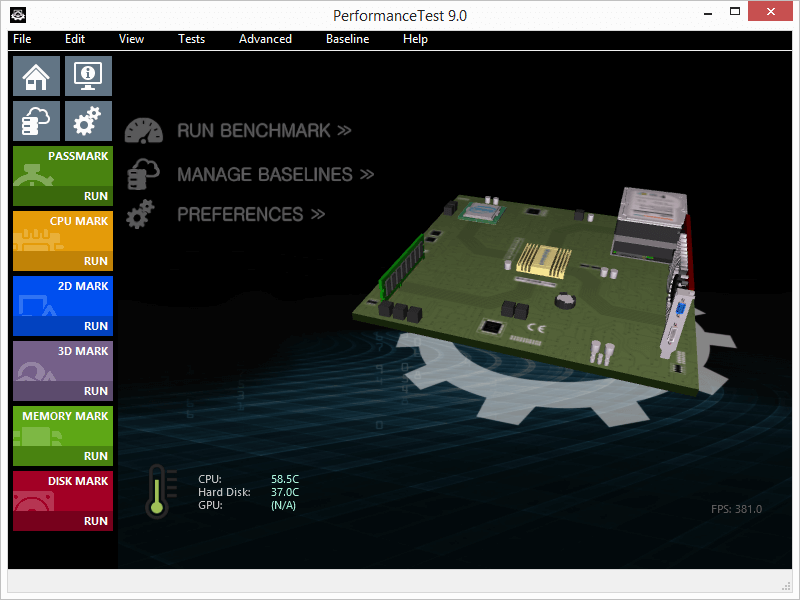The image size is (800, 600).
Task: Click the "Hard Disk:" temperature label
Action: point(224,492)
